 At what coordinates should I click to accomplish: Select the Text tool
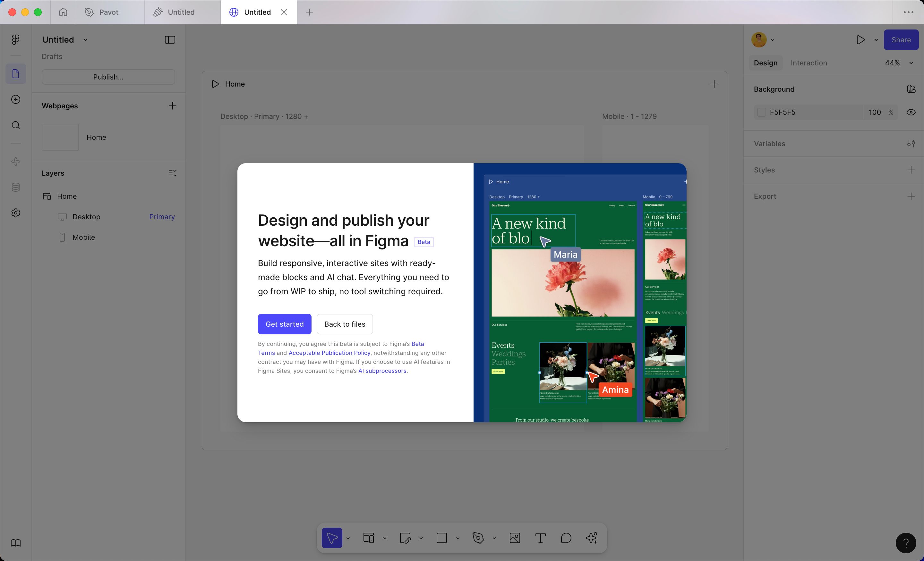pyautogui.click(x=540, y=538)
